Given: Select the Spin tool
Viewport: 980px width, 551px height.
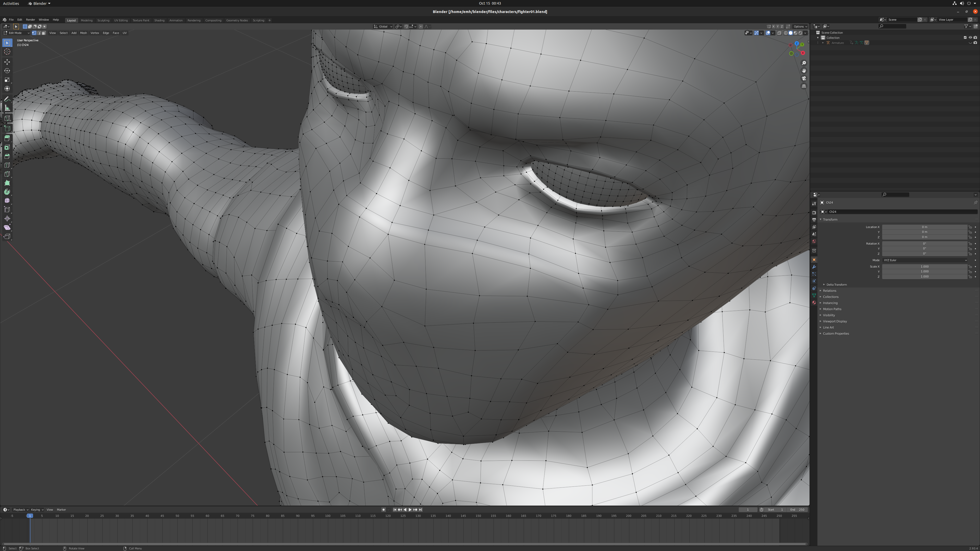Looking at the screenshot, I should [7, 192].
